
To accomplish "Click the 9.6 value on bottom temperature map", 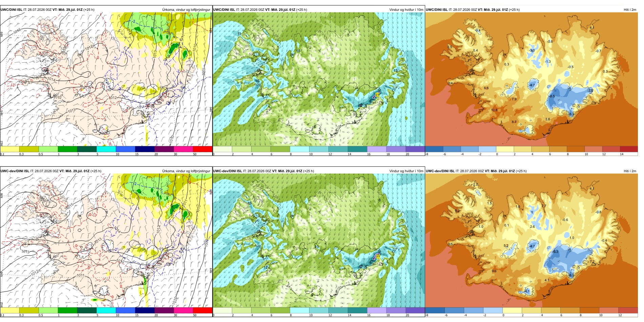I will point(494,271).
